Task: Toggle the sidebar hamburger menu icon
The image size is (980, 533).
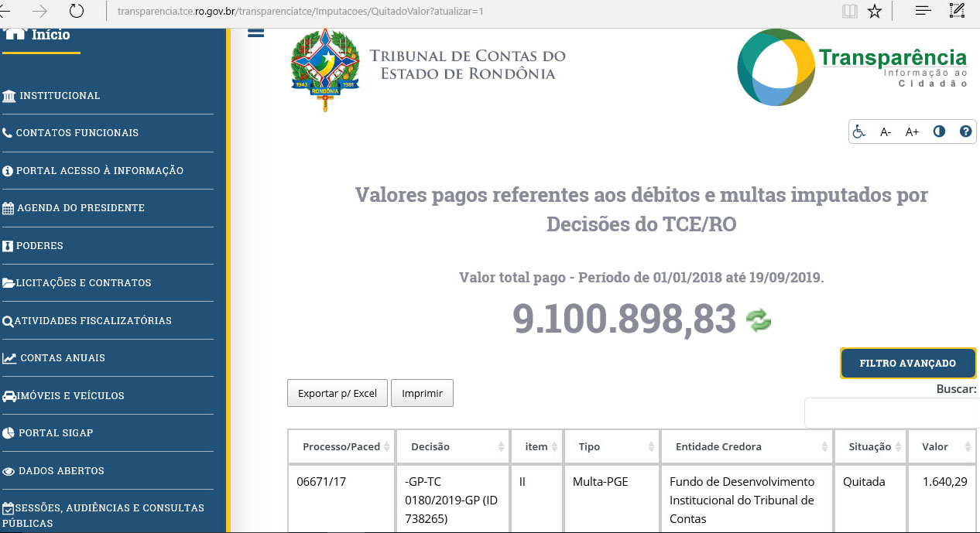Action: coord(255,33)
